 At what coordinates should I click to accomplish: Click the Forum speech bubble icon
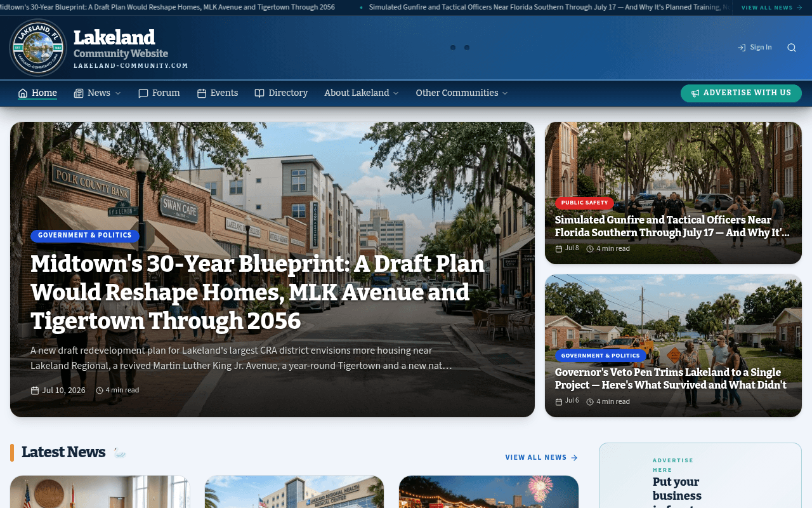pyautogui.click(x=143, y=93)
